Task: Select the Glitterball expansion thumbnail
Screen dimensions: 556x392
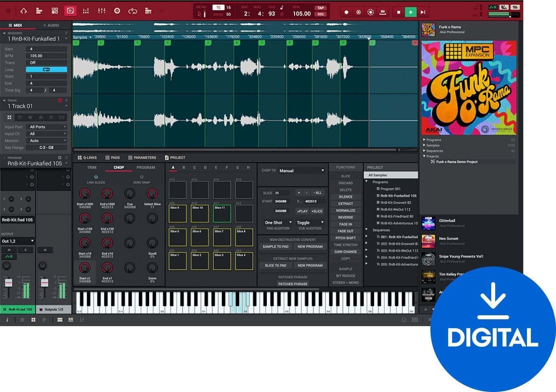Action: tap(428, 224)
